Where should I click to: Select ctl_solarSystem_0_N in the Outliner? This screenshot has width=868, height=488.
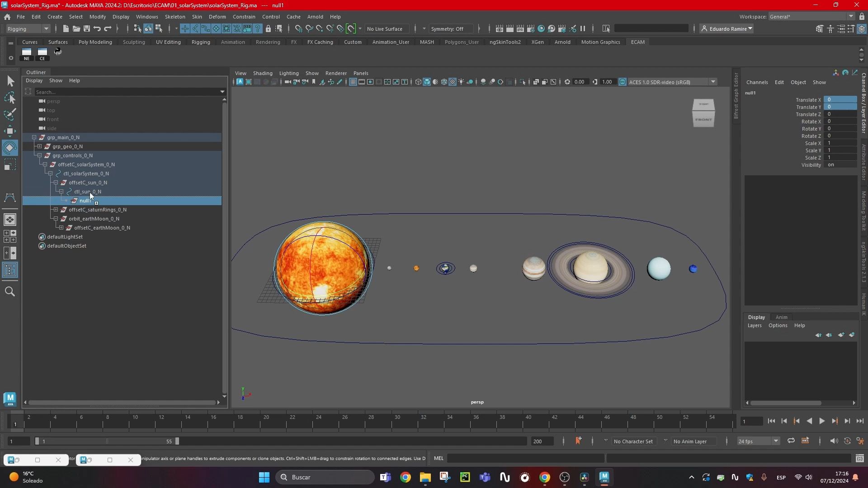[86, 174]
